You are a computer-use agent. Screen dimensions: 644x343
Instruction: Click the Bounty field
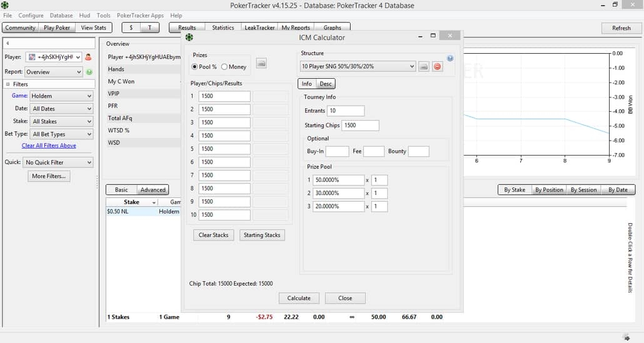[418, 151]
